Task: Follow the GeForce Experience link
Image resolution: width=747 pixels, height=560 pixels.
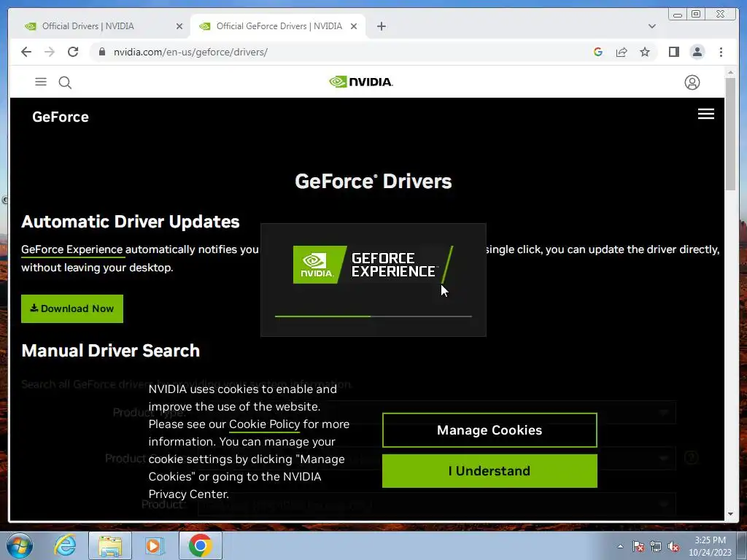Action: click(72, 249)
